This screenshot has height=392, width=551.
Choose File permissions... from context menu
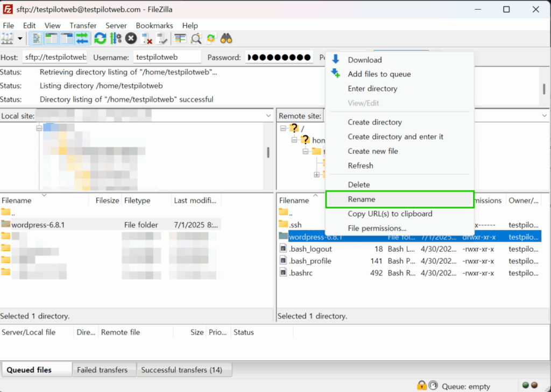(x=377, y=228)
